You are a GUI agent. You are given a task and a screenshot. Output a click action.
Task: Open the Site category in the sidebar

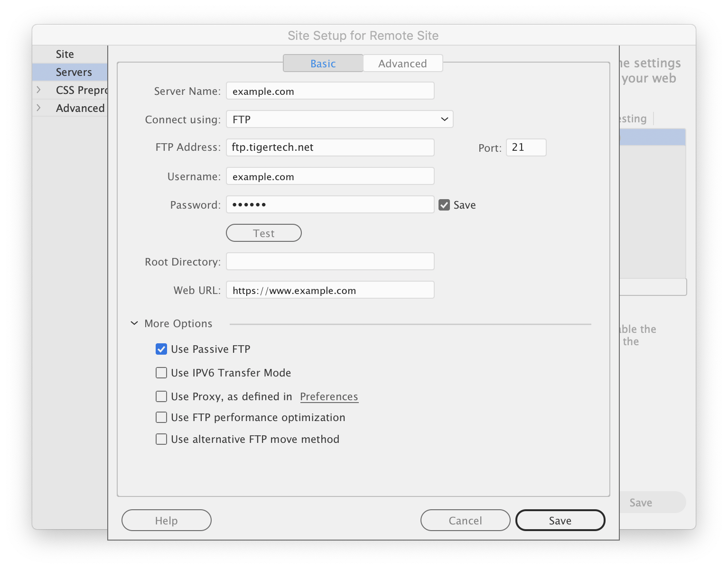(65, 54)
